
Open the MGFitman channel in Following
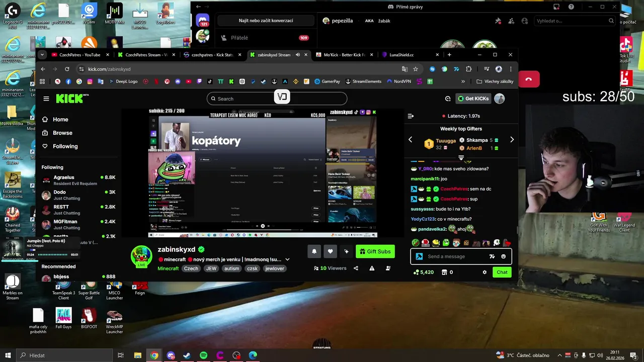click(x=78, y=224)
